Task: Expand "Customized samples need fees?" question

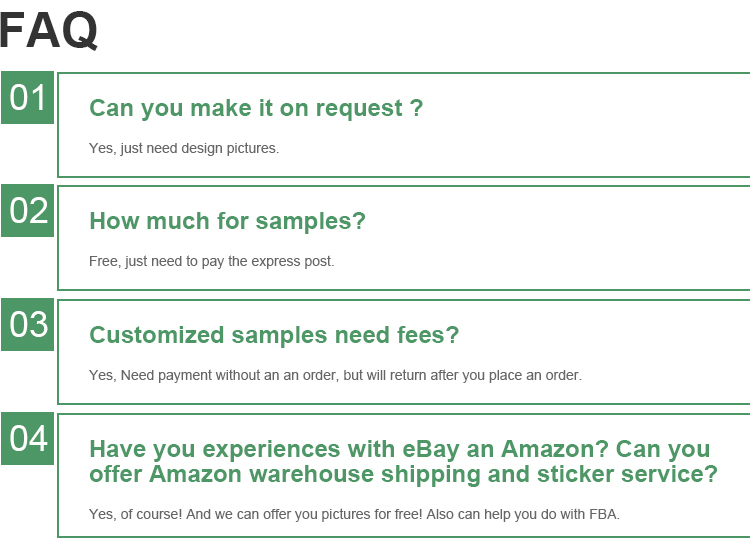Action: point(274,335)
